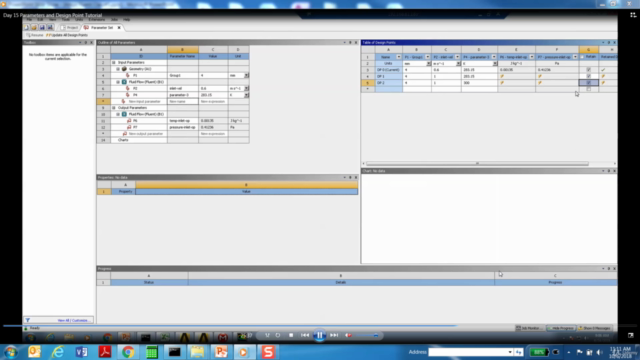
Task: Collapse the Output Parameters tree node
Action: click(114, 108)
